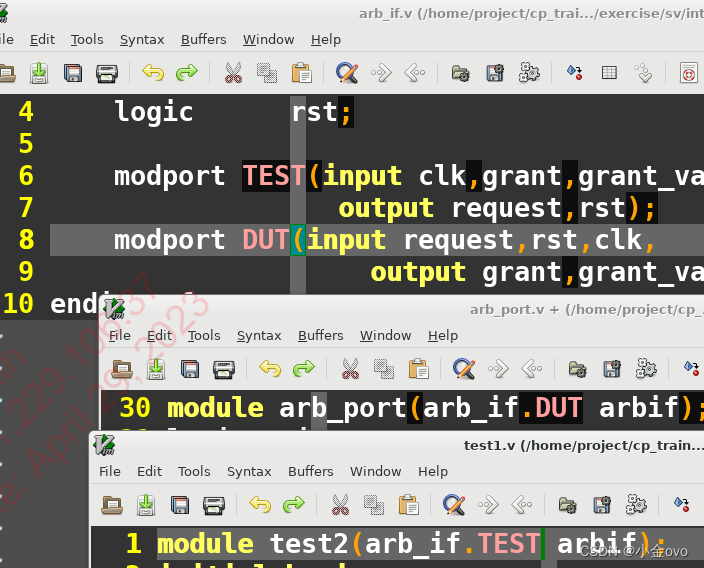Open Help menu in test1.v window

pos(433,472)
